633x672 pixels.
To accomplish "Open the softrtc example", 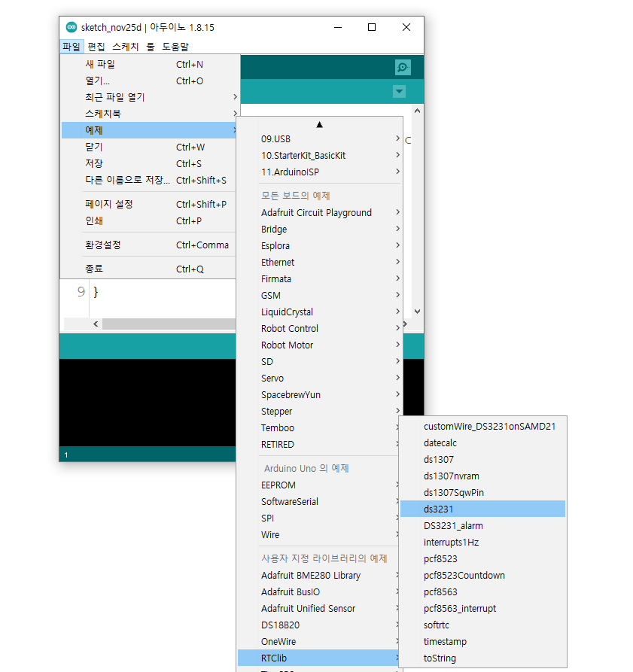I will tap(483, 625).
